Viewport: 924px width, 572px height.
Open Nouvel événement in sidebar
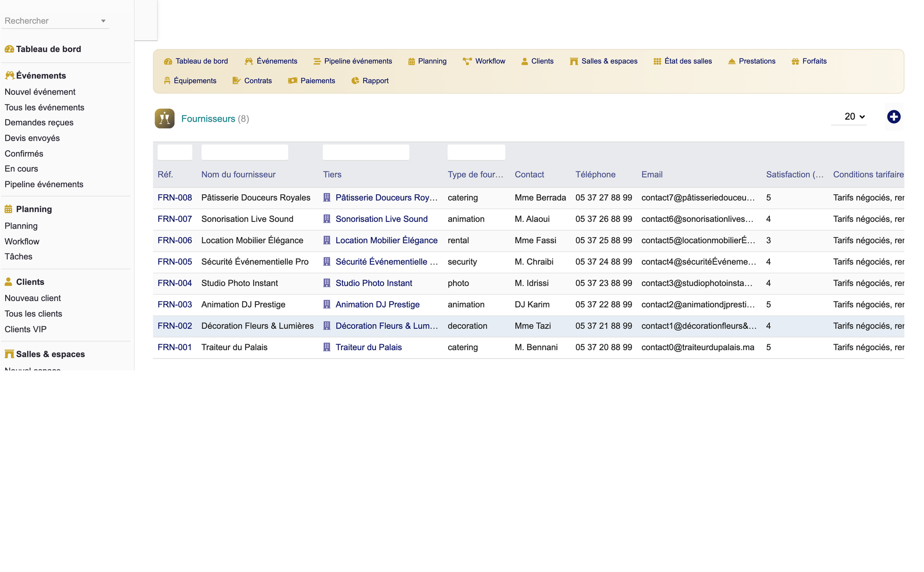[x=40, y=92]
